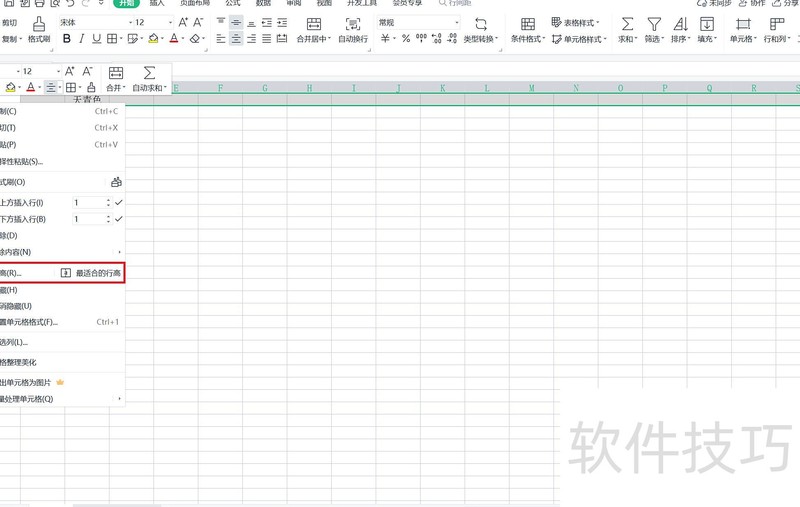Toggle Wrap Text (自动换行)
The width and height of the screenshot is (800, 507).
[x=353, y=30]
